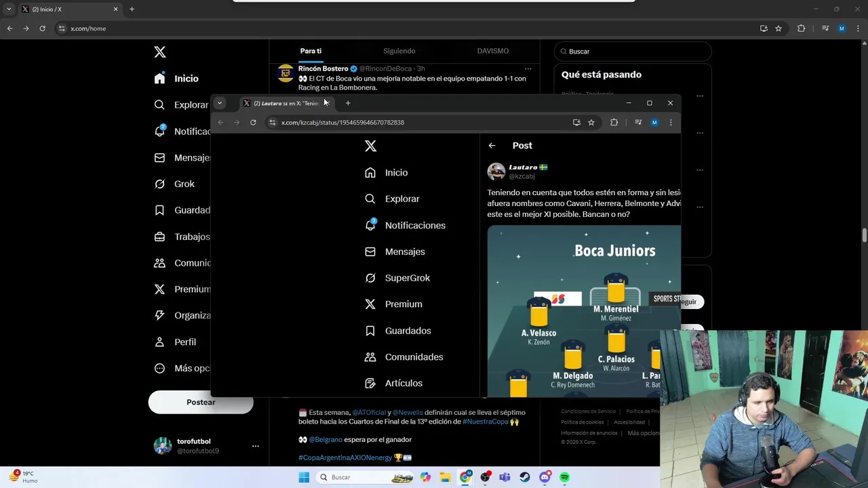The width and height of the screenshot is (868, 488).
Task: Open the front window extensions puzzle icon
Action: pyautogui.click(x=614, y=123)
